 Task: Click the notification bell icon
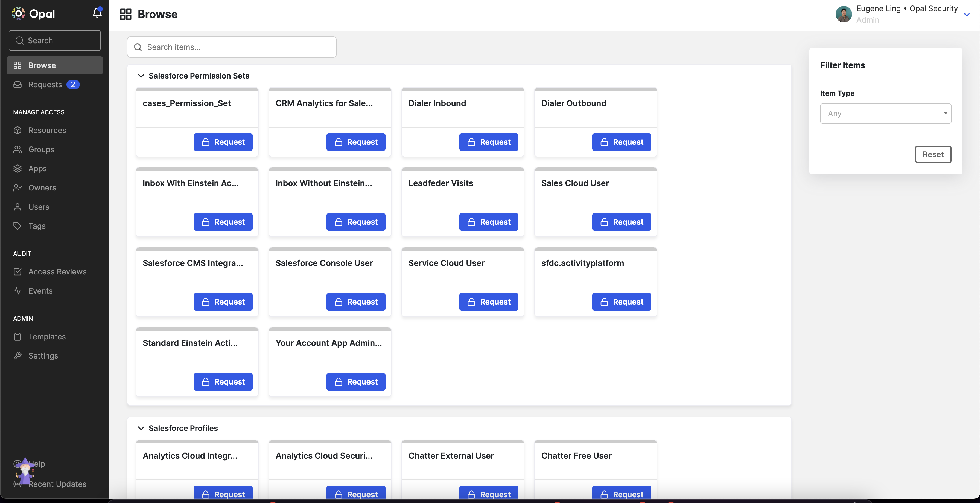click(x=97, y=13)
